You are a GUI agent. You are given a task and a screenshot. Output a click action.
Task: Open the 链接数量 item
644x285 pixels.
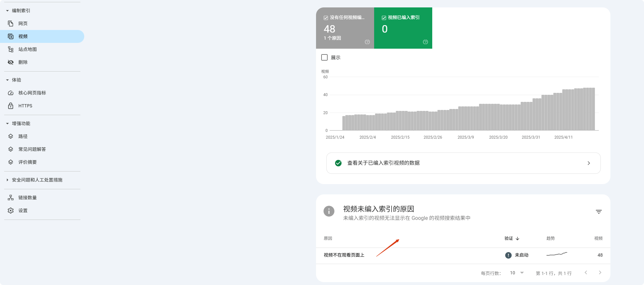(42, 198)
